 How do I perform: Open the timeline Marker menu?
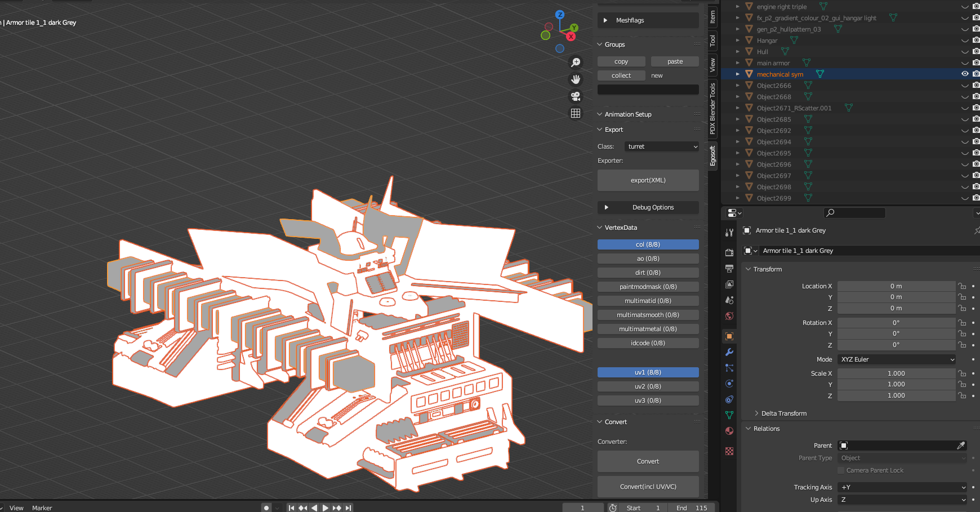pyautogui.click(x=42, y=508)
